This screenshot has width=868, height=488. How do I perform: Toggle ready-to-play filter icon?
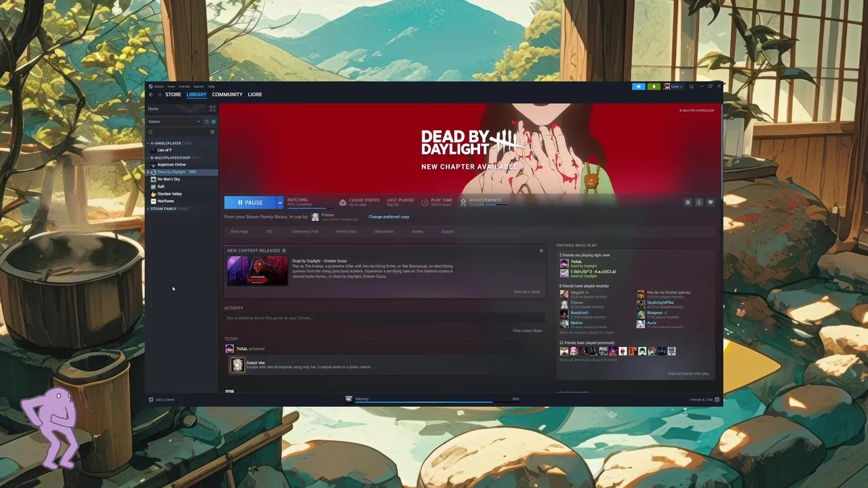point(214,121)
